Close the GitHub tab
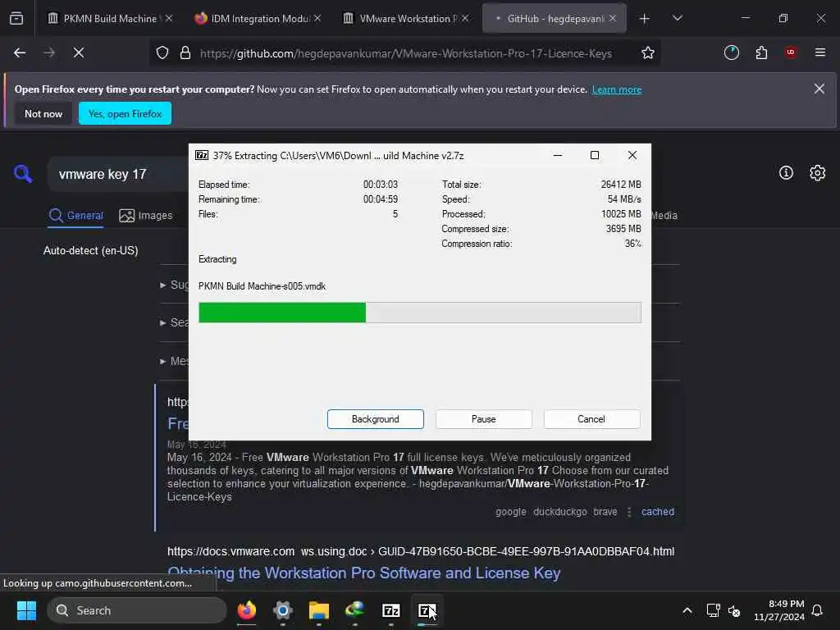 coord(612,18)
